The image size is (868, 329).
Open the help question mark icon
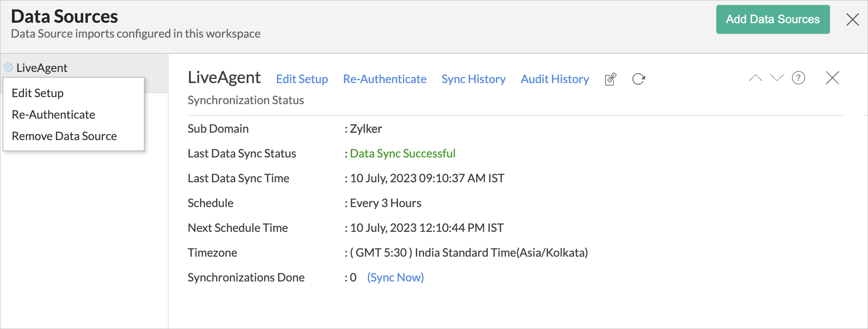tap(798, 78)
